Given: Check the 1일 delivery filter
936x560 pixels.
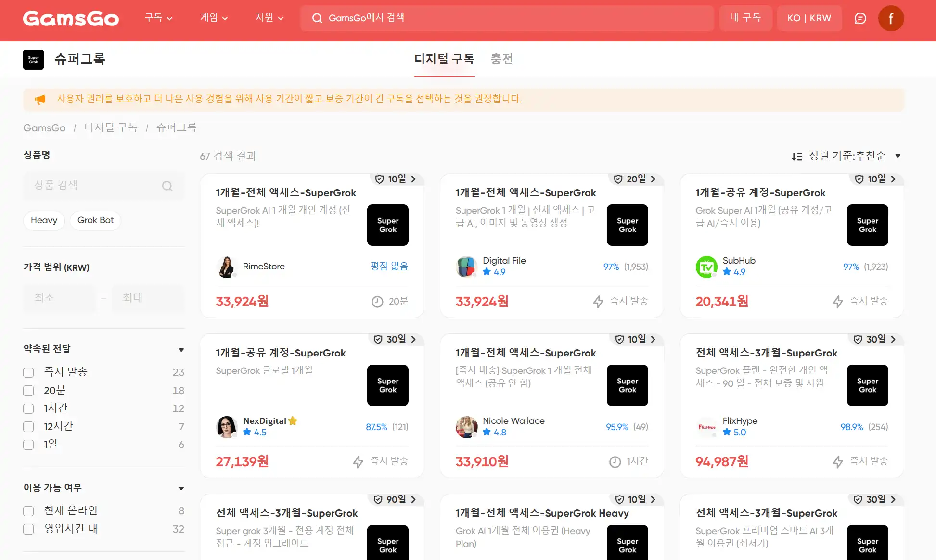Looking at the screenshot, I should (28, 445).
